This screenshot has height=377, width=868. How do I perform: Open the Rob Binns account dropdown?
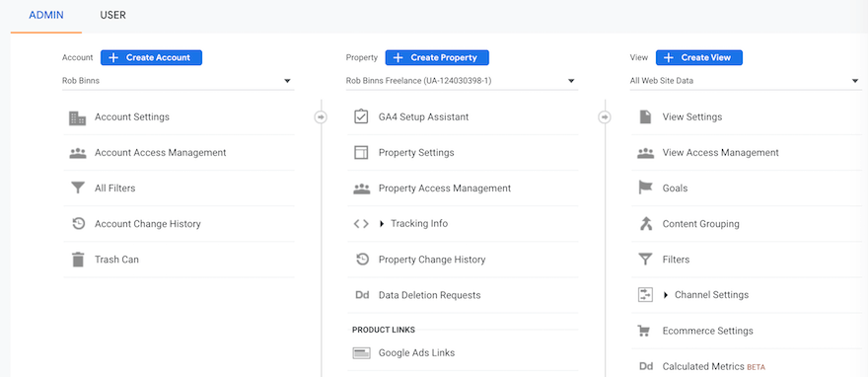coord(179,81)
